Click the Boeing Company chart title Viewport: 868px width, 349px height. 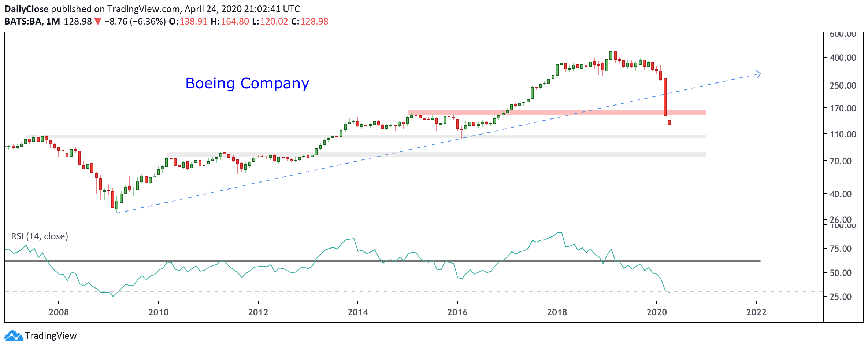(247, 84)
